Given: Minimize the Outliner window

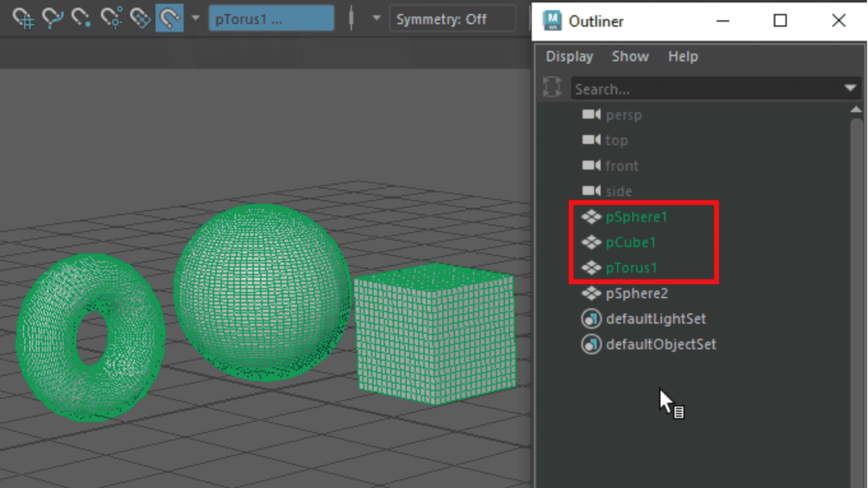Looking at the screenshot, I should 723,20.
